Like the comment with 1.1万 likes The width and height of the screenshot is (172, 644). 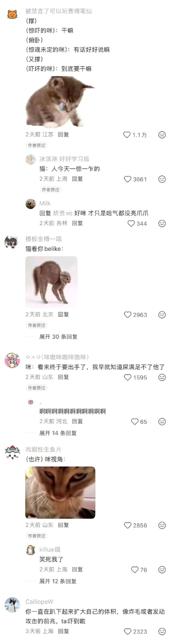(127, 135)
